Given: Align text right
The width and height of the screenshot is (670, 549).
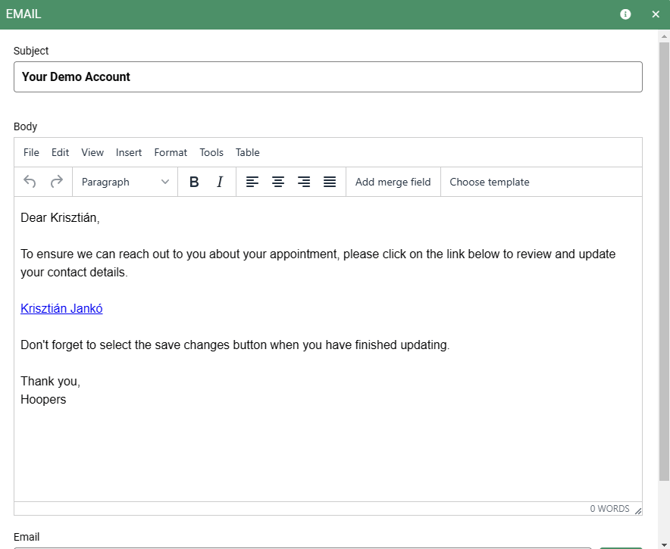Looking at the screenshot, I should click(304, 182).
